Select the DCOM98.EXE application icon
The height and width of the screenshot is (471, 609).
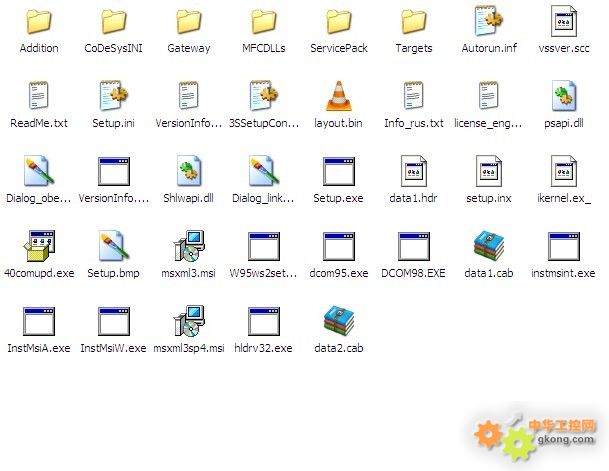pyautogui.click(x=414, y=246)
